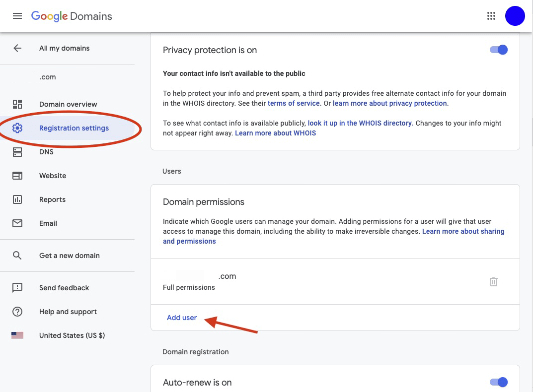Viewport: 533px width, 392px height.
Task: Click the Send feedback icon
Action: coord(17,288)
